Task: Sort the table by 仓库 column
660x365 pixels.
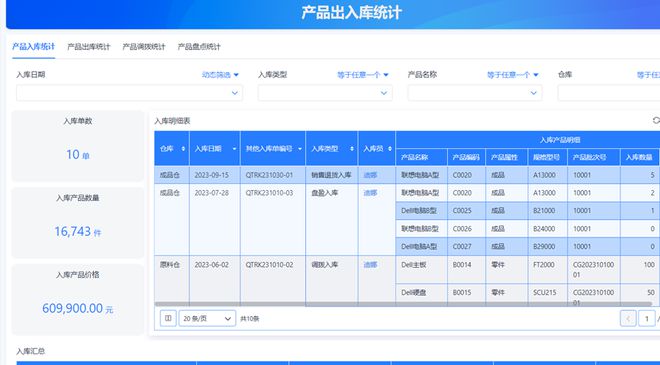Action: [x=183, y=149]
